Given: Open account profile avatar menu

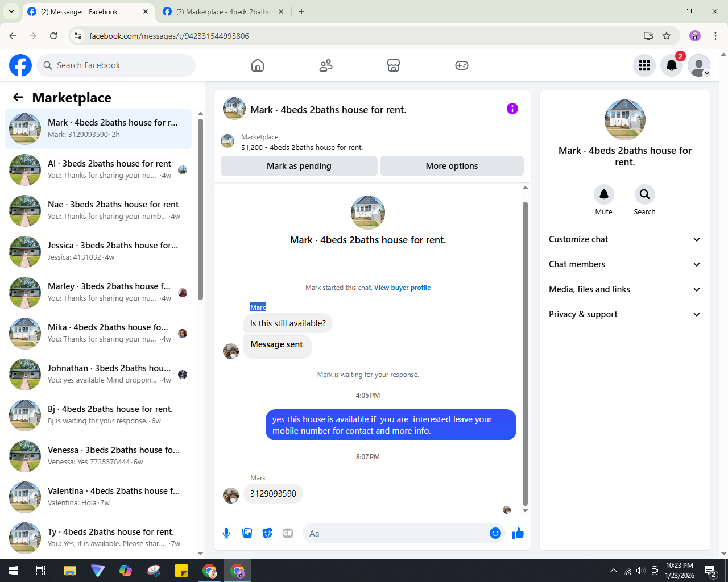Looking at the screenshot, I should point(699,65).
